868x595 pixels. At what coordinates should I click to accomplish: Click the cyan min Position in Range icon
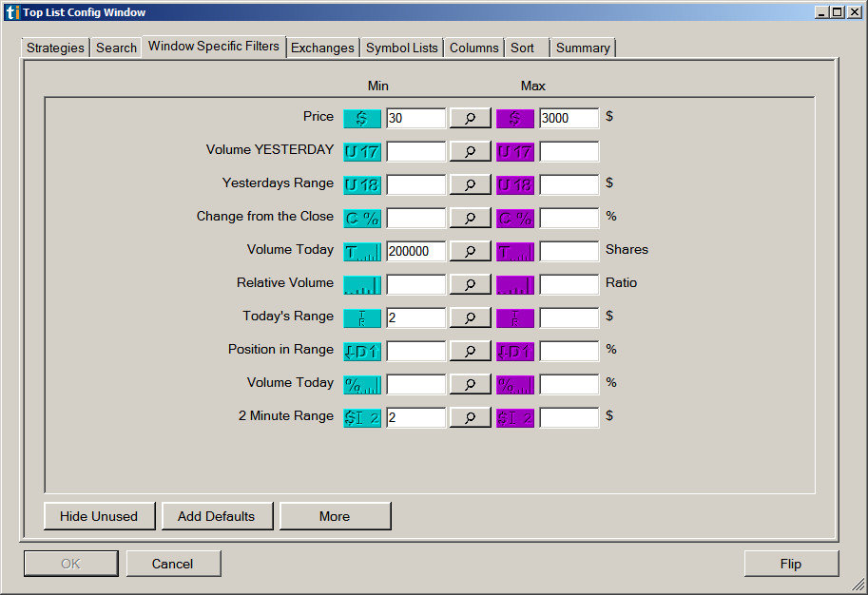pyautogui.click(x=362, y=352)
